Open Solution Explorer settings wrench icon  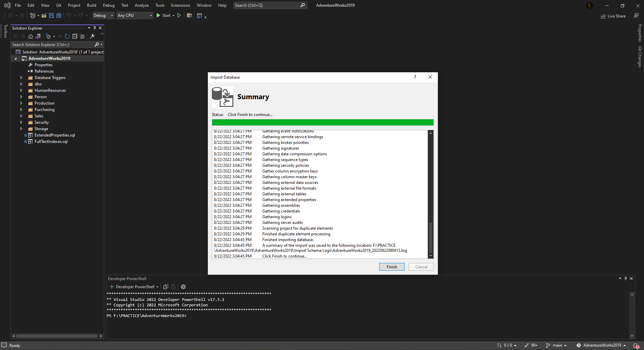[92, 36]
